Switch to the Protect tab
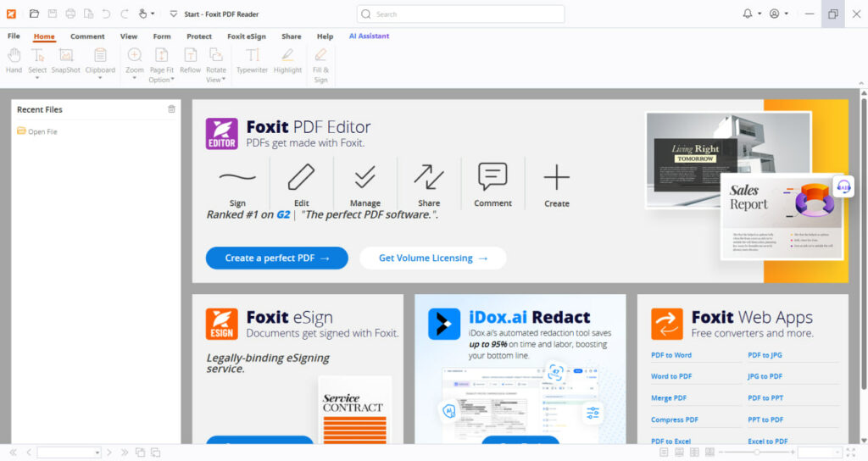868x461 pixels. [199, 36]
